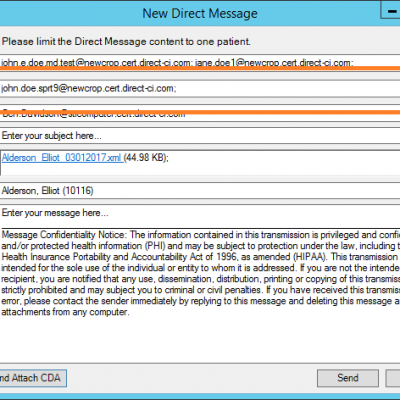
Task: Click the stlcomputer address field under the orange line
Action: (x=200, y=113)
